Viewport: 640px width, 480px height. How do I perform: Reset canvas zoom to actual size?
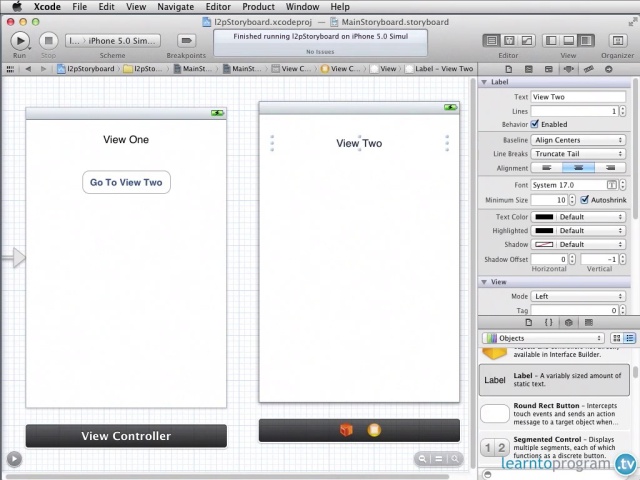point(439,459)
